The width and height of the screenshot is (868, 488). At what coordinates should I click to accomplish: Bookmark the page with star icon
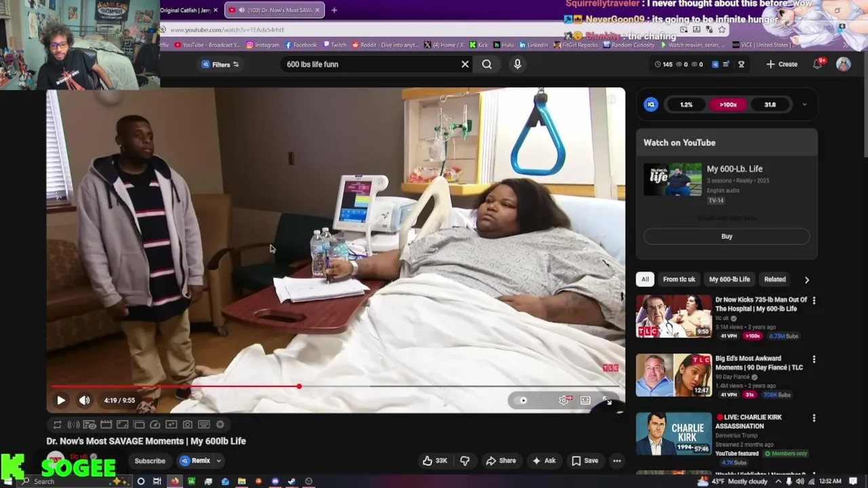pyautogui.click(x=722, y=30)
